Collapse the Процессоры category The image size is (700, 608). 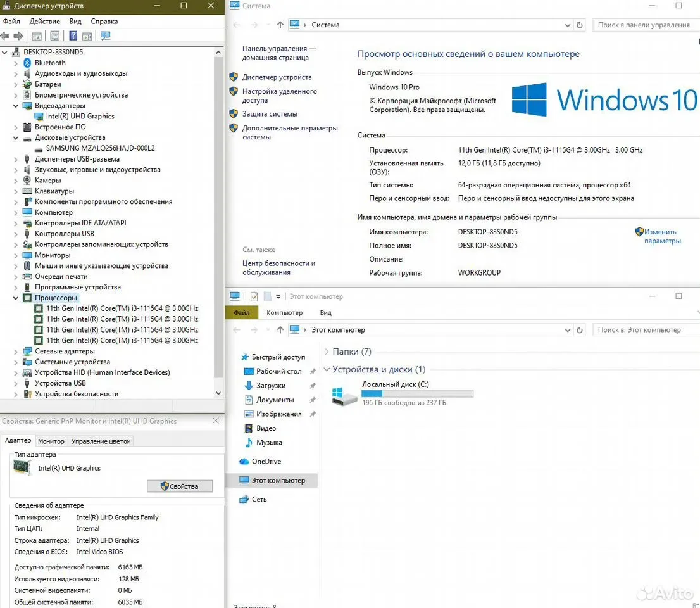coord(16,298)
